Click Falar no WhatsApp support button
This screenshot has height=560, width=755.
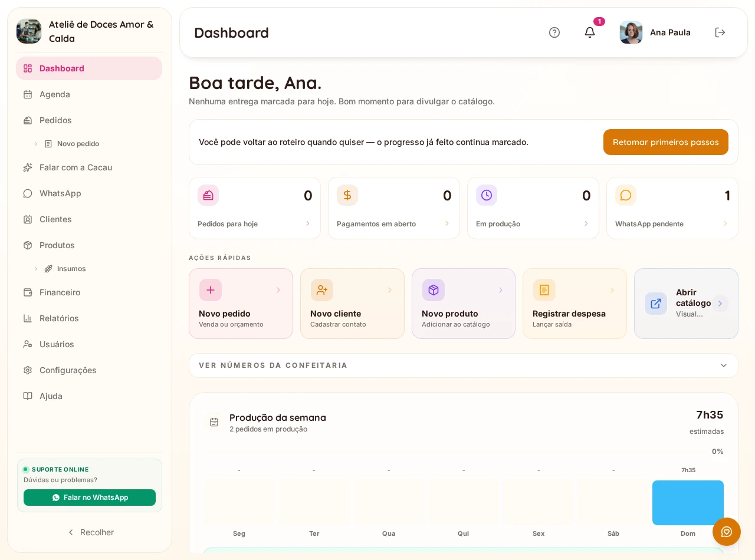(x=90, y=498)
